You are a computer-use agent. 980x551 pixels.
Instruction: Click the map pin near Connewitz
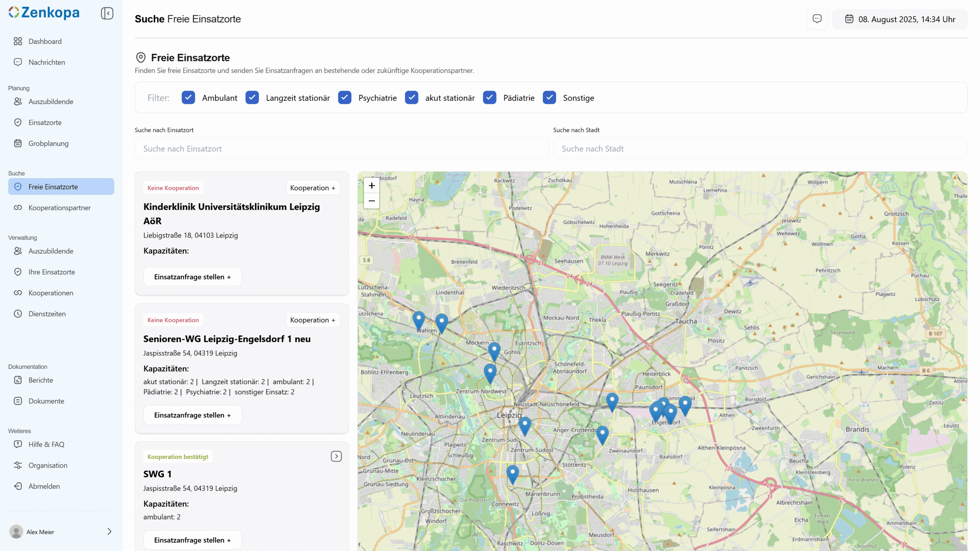512,473
